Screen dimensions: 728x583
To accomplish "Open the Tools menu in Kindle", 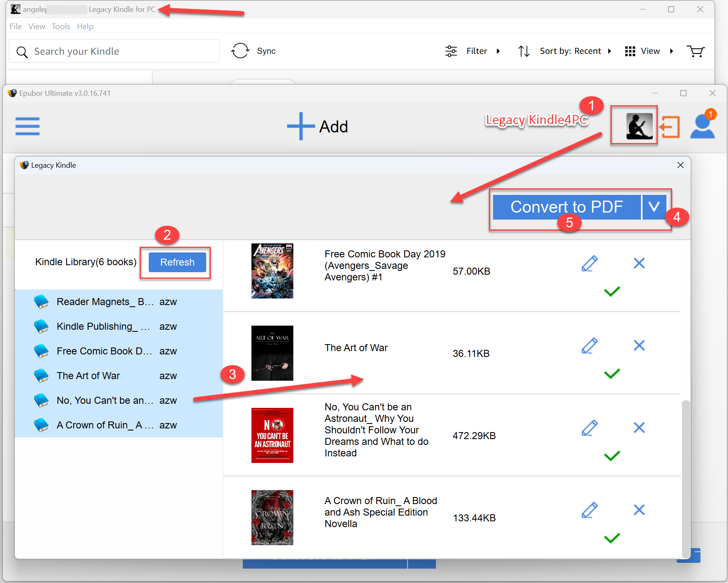I will 61,26.
